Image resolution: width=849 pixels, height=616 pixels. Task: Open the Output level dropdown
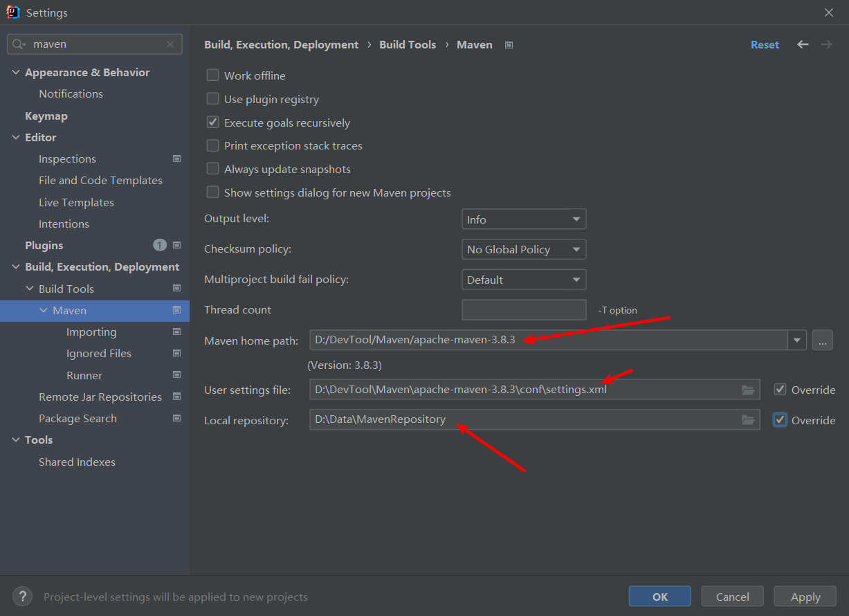[x=523, y=219]
